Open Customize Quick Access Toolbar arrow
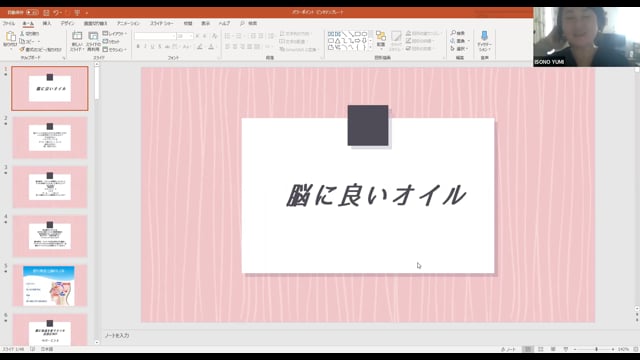 click(x=87, y=13)
